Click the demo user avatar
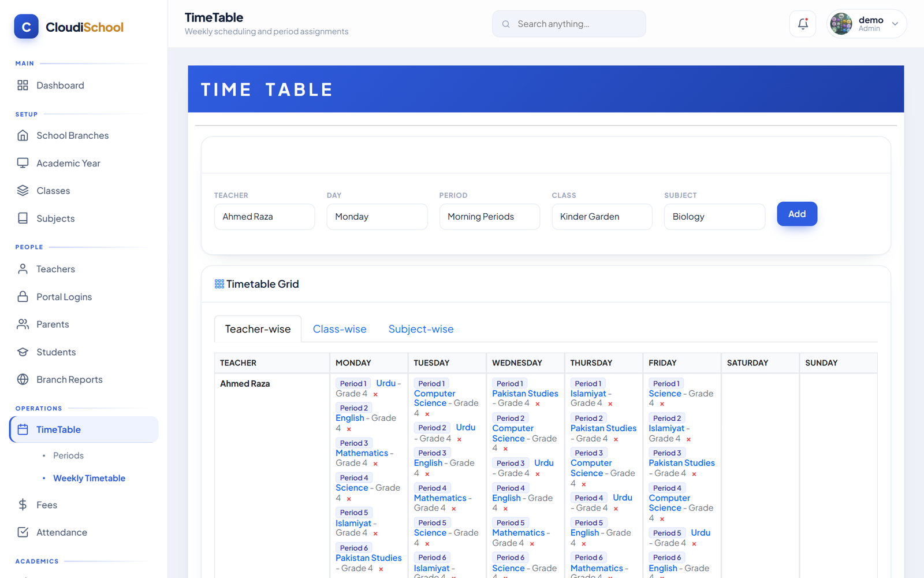This screenshot has height=578, width=924. 841,24
